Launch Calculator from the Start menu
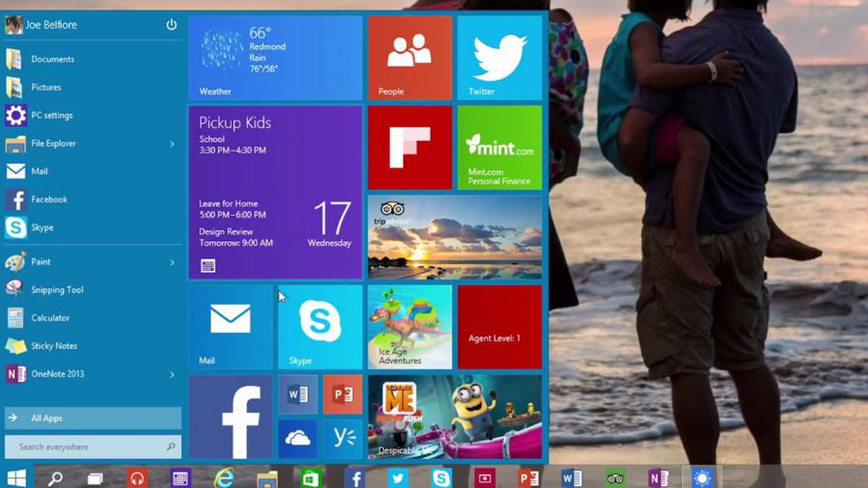868x488 pixels. pos(51,317)
